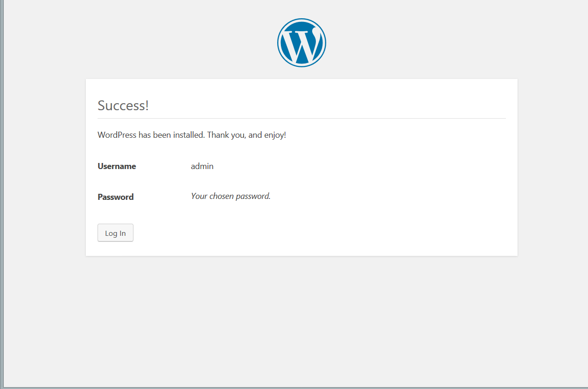
Task: Click the Log In button
Action: (x=115, y=233)
